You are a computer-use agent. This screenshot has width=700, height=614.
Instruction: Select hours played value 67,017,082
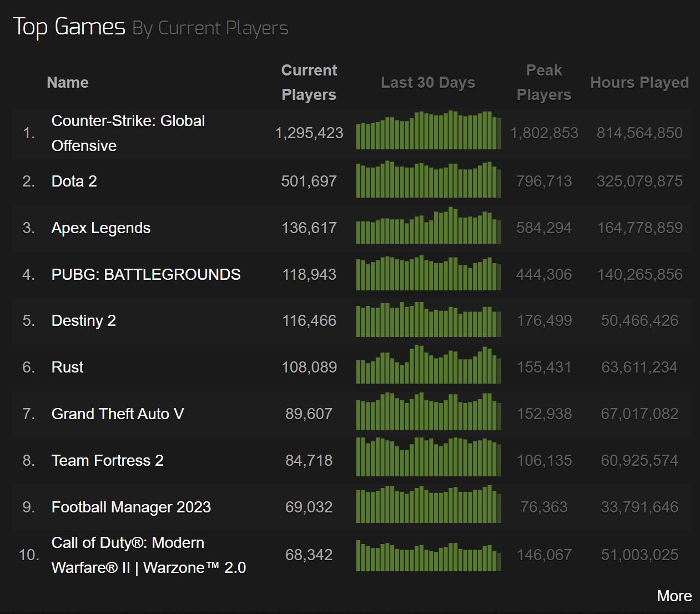click(x=639, y=414)
